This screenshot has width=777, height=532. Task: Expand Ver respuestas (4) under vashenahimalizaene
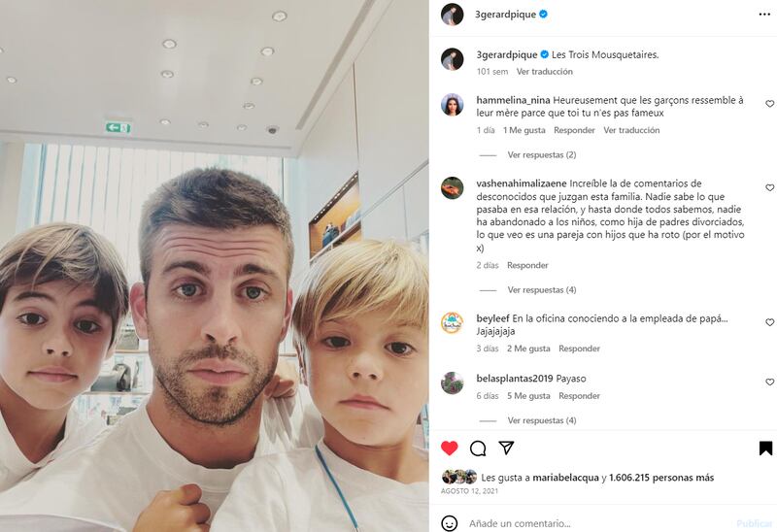[x=542, y=289]
